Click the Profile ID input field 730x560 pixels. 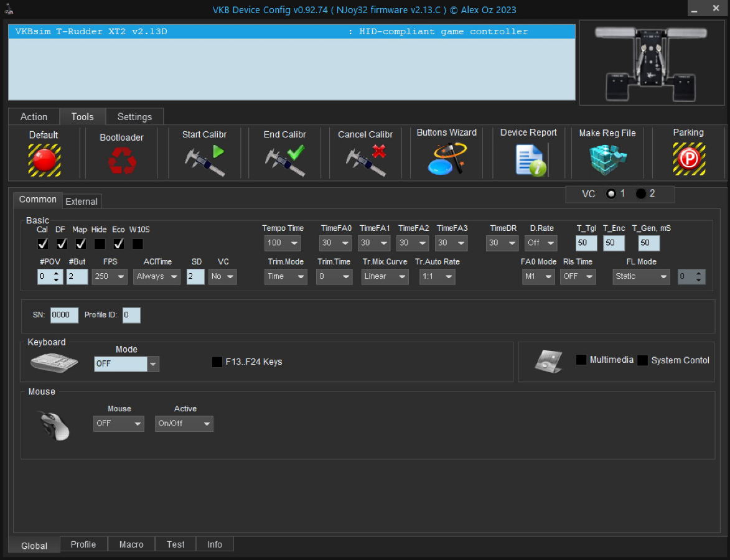[132, 315]
